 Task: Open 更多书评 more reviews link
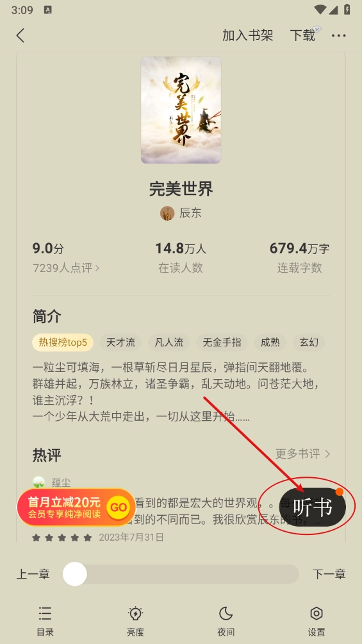[303, 454]
